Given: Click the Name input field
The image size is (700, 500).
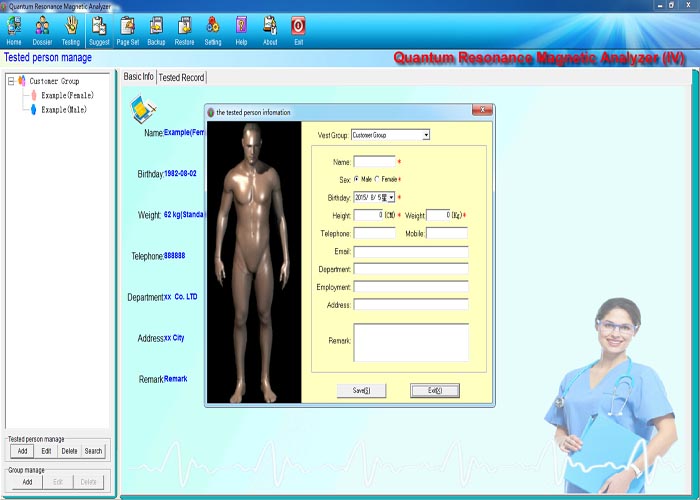Looking at the screenshot, I should [374, 161].
